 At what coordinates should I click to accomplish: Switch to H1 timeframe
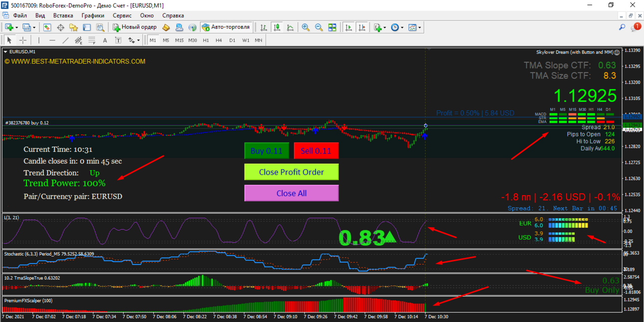pos(206,40)
